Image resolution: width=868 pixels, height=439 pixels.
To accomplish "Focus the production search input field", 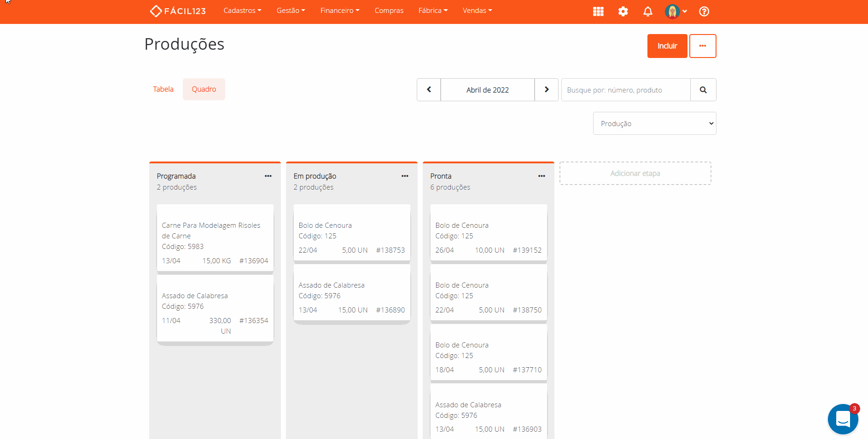I will click(625, 90).
